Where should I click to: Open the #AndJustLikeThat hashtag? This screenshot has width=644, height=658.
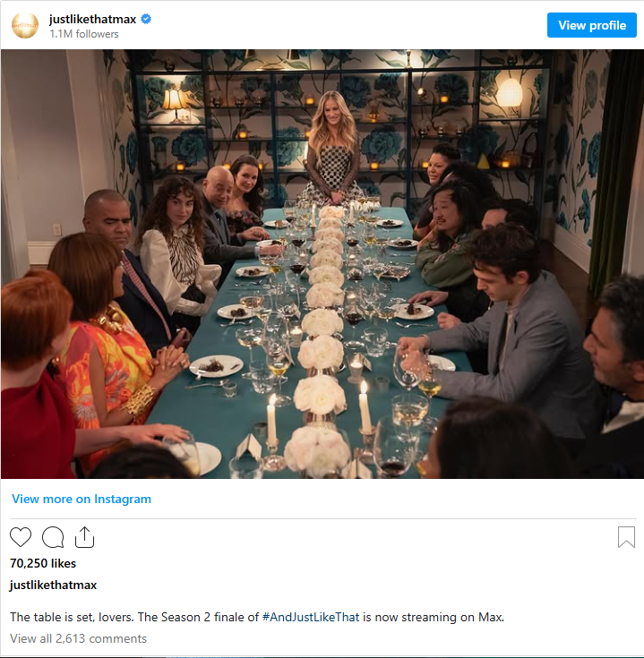pyautogui.click(x=311, y=618)
